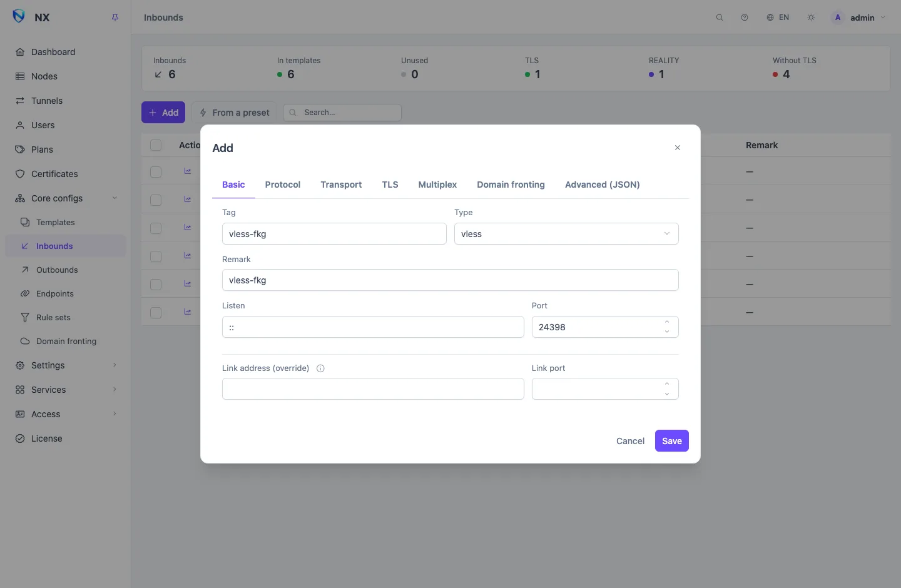Expand the Services menu
Viewport: 901px width, 588px height.
tap(66, 390)
